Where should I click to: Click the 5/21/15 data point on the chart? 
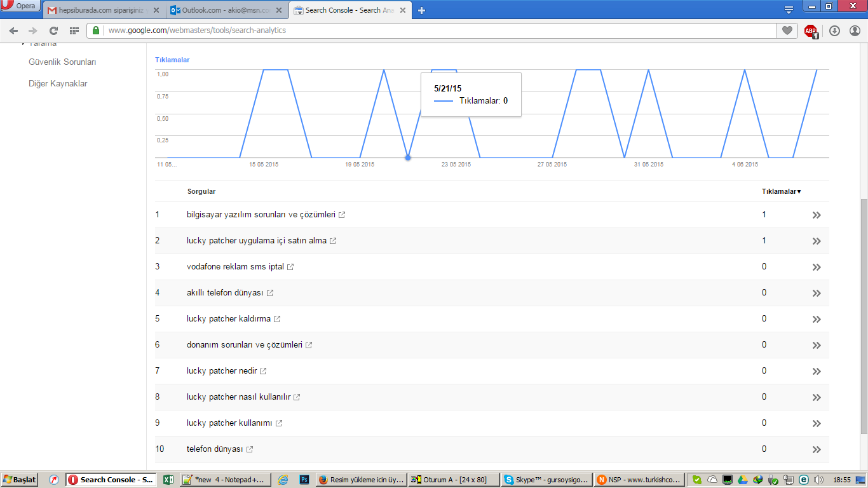pyautogui.click(x=408, y=158)
